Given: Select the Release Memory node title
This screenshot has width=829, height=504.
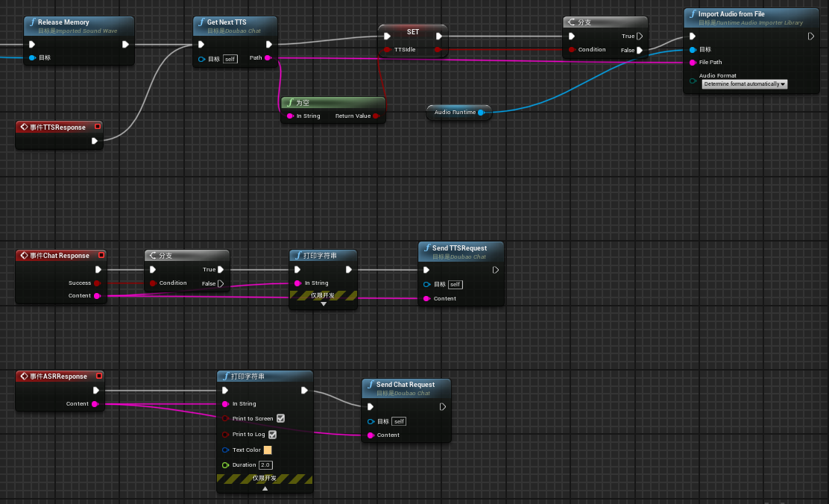Looking at the screenshot, I should pyautogui.click(x=63, y=22).
